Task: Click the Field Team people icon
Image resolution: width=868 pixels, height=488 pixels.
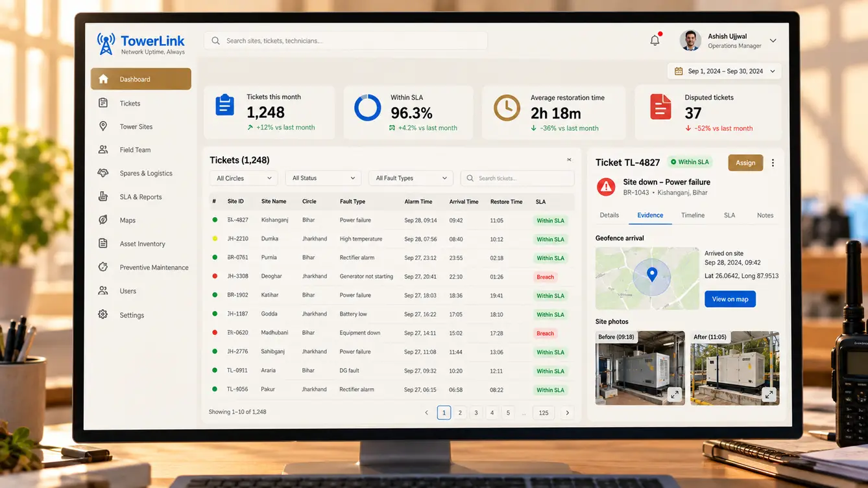Action: pos(103,150)
